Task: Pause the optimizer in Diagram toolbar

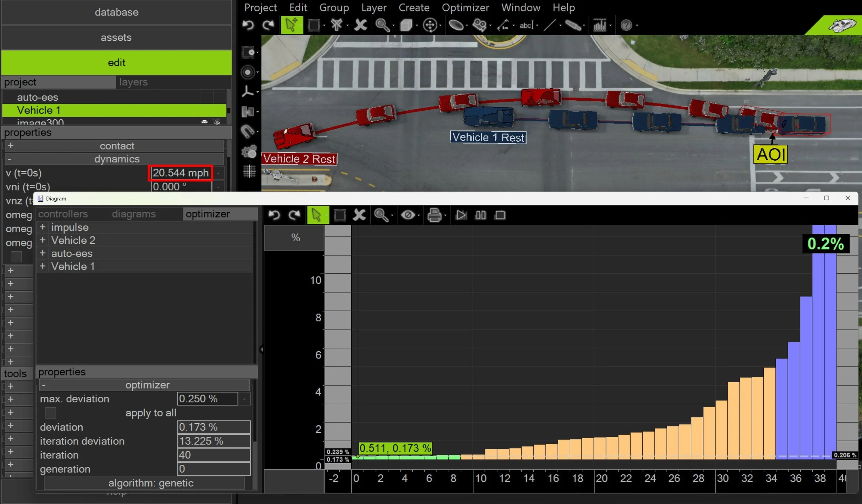Action: tap(480, 215)
